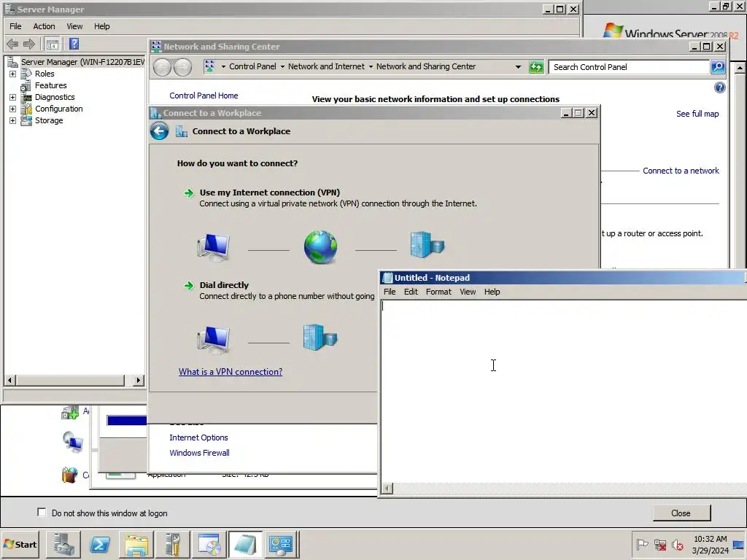Open the Notepad View menu
Image resolution: width=747 pixels, height=560 pixels.
[x=468, y=292]
